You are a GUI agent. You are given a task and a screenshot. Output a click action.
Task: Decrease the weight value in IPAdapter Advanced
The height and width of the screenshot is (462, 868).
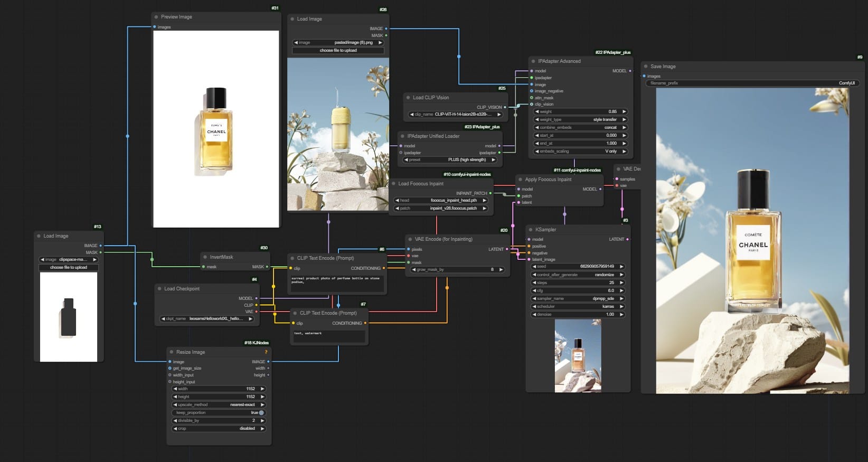click(x=537, y=112)
